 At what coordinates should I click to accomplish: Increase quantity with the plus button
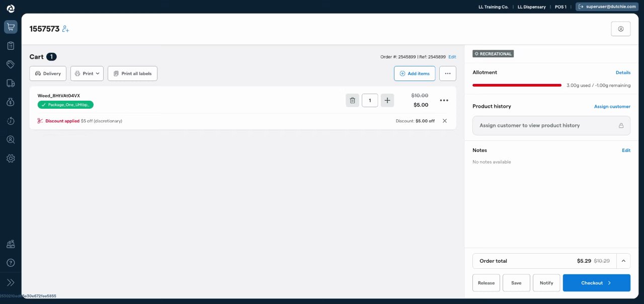387,100
